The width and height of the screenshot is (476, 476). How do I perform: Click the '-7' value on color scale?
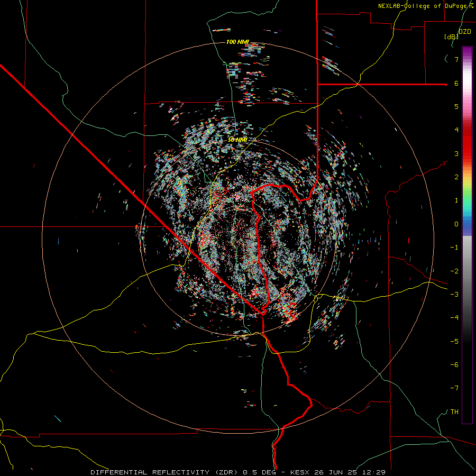454,388
